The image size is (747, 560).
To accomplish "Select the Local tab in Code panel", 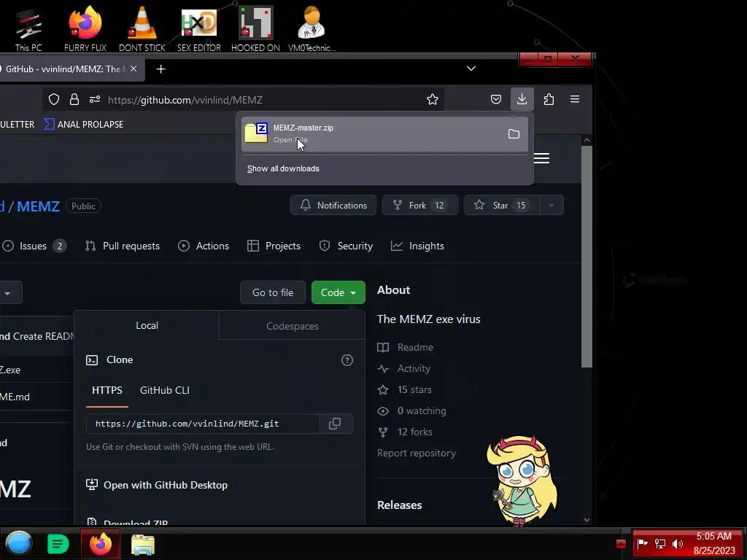I will point(147,325).
